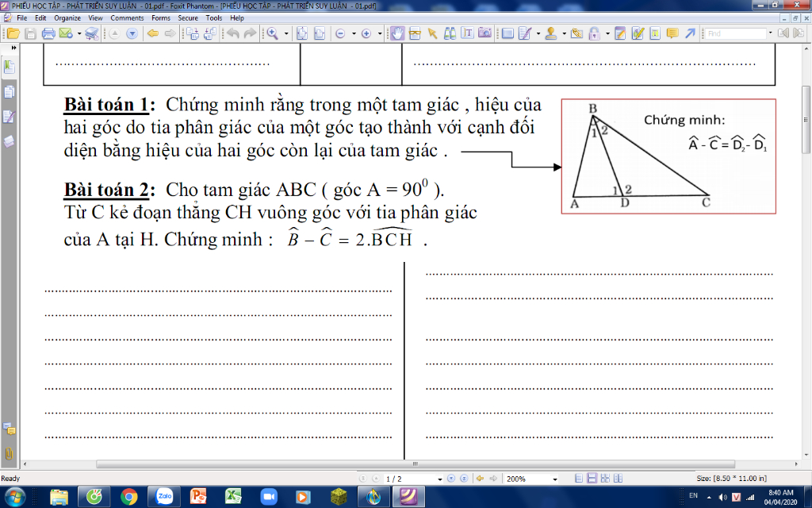Open the Tools menu
The height and width of the screenshot is (508, 812).
coord(214,18)
